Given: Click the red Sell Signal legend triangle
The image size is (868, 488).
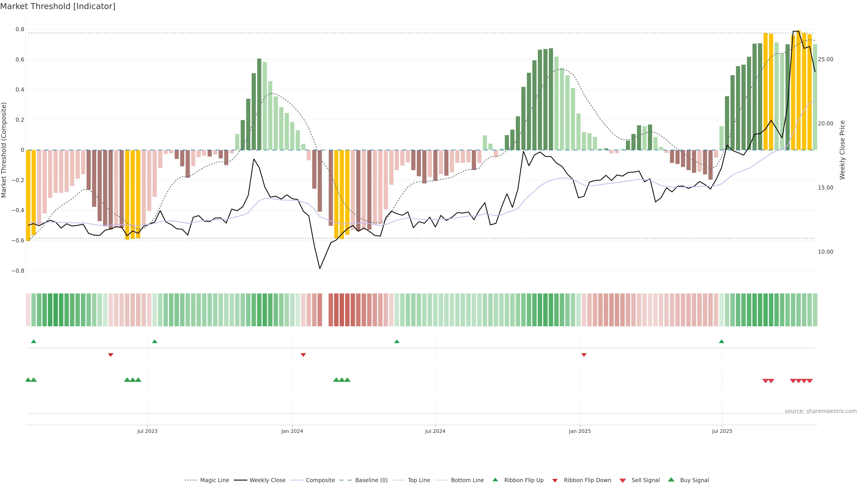Looking at the screenshot, I should point(623,480).
